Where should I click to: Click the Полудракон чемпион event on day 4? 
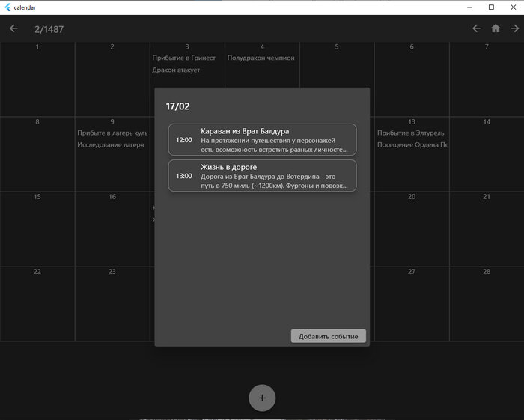point(261,58)
